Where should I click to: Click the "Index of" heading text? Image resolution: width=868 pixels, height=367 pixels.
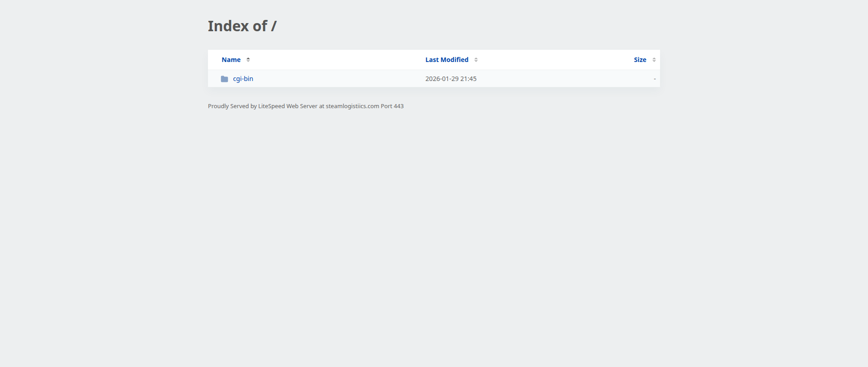(x=237, y=26)
